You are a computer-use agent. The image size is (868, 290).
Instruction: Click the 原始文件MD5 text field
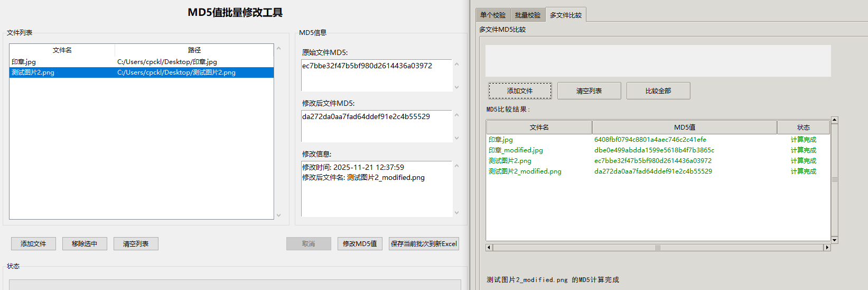click(377, 75)
